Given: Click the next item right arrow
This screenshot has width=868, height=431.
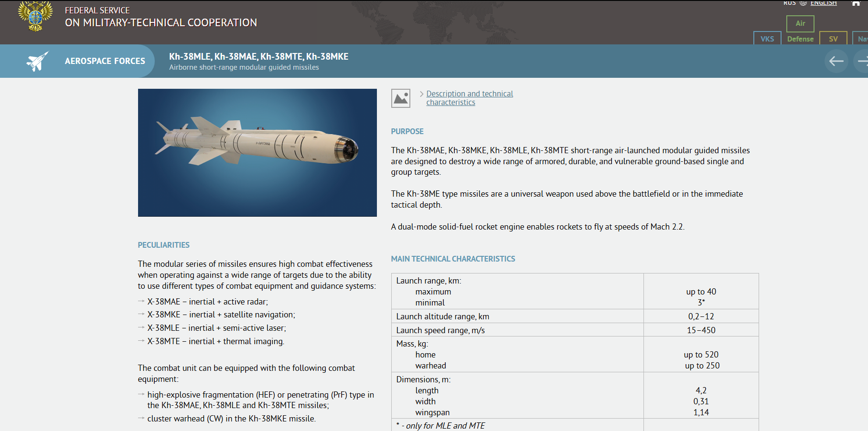Looking at the screenshot, I should (861, 61).
